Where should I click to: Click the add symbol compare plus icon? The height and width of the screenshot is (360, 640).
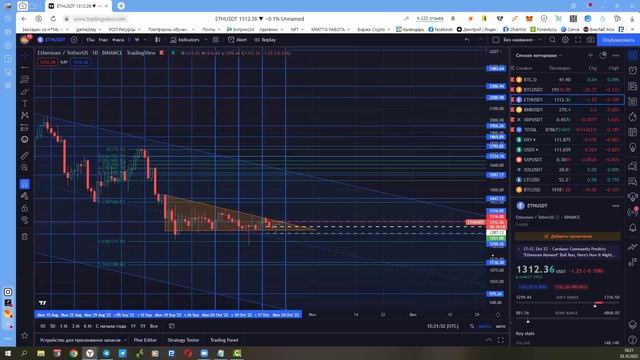tap(74, 40)
